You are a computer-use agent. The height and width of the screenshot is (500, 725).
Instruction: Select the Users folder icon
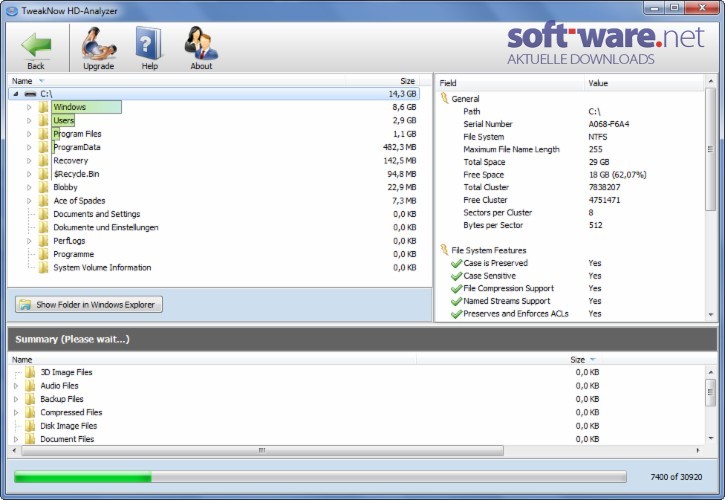pyautogui.click(x=43, y=120)
